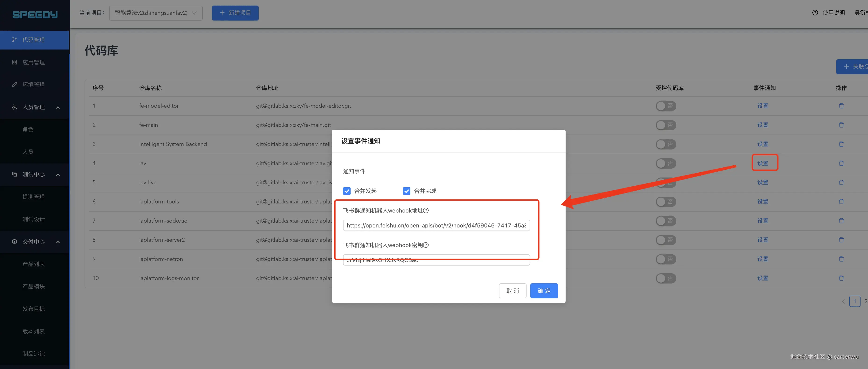Click help icon beside webhook地址 label
This screenshot has width=868, height=369.
(426, 210)
